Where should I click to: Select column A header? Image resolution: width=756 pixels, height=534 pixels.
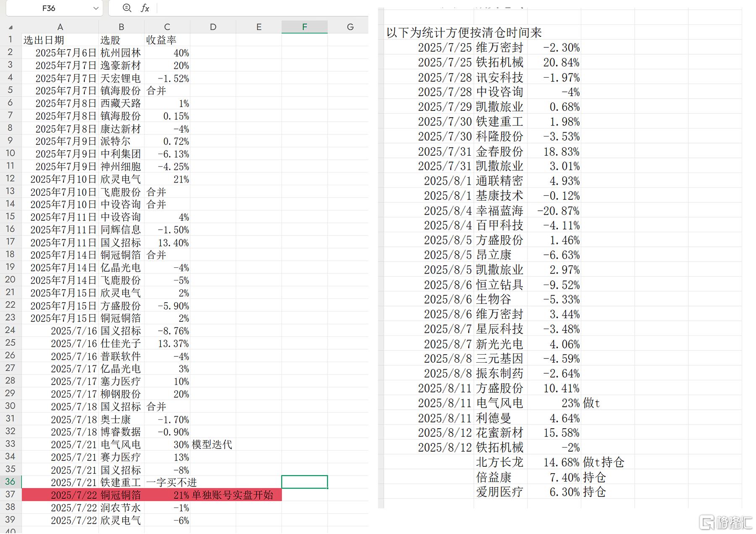coord(60,27)
